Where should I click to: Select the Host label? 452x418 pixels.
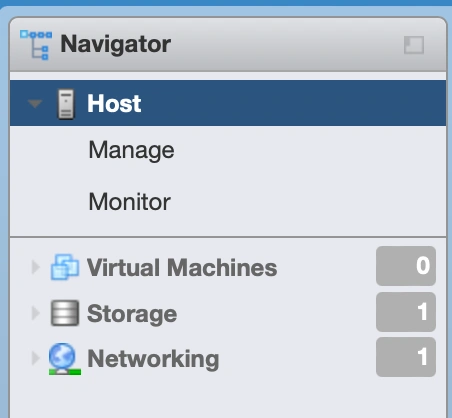(x=114, y=104)
